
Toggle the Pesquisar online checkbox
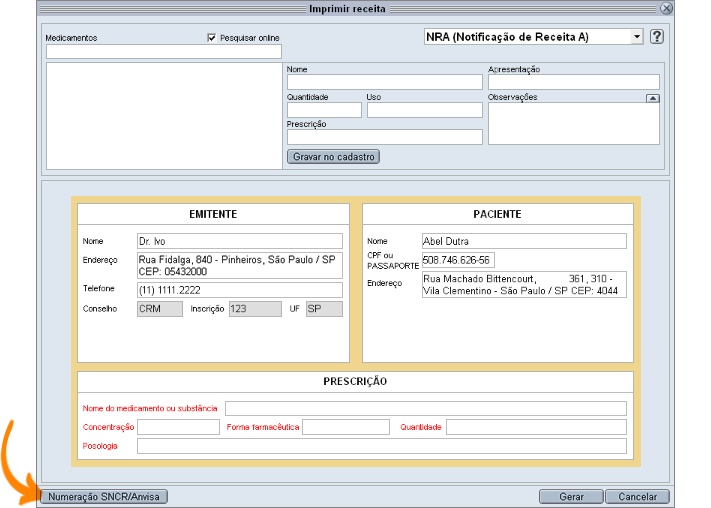(x=211, y=38)
